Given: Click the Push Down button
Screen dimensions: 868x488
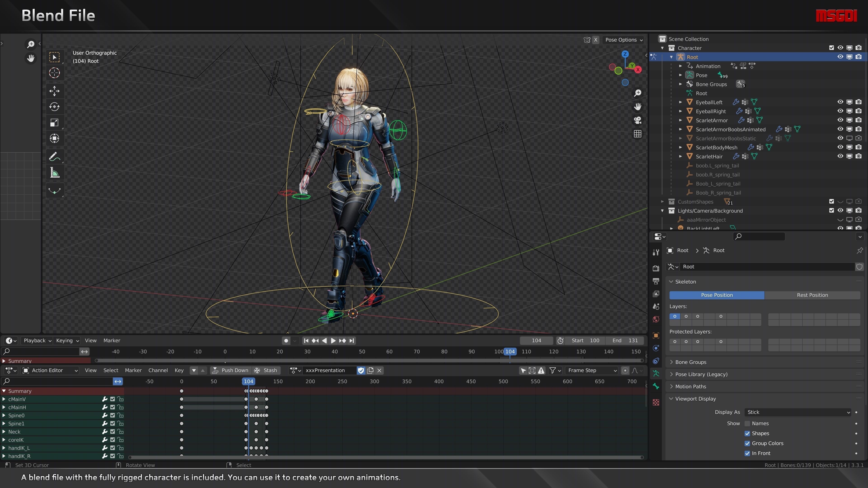Looking at the screenshot, I should 231,371.
